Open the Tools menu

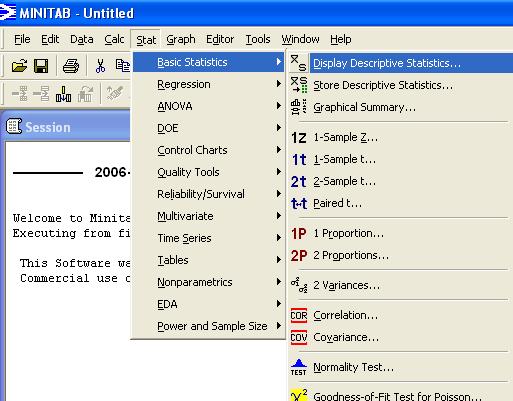tap(258, 39)
